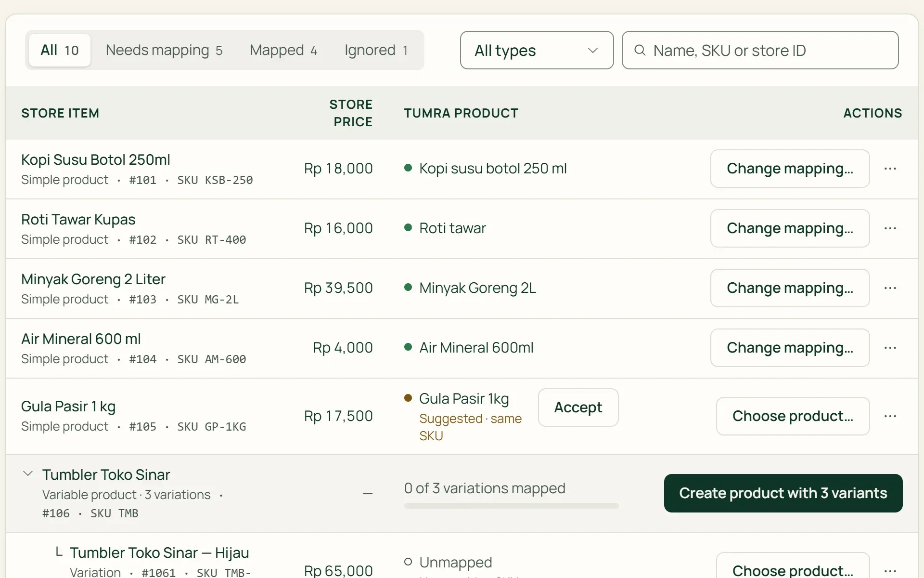The width and height of the screenshot is (924, 578).
Task: Click the STORE PRICE column header
Action: click(x=351, y=113)
